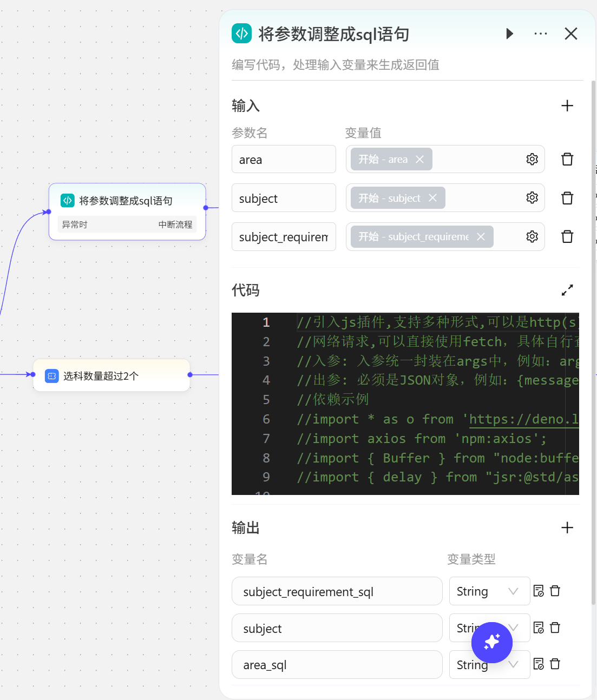Delete the subject_requirement_sql output variable
Screen dimensions: 597x700
[555, 591]
